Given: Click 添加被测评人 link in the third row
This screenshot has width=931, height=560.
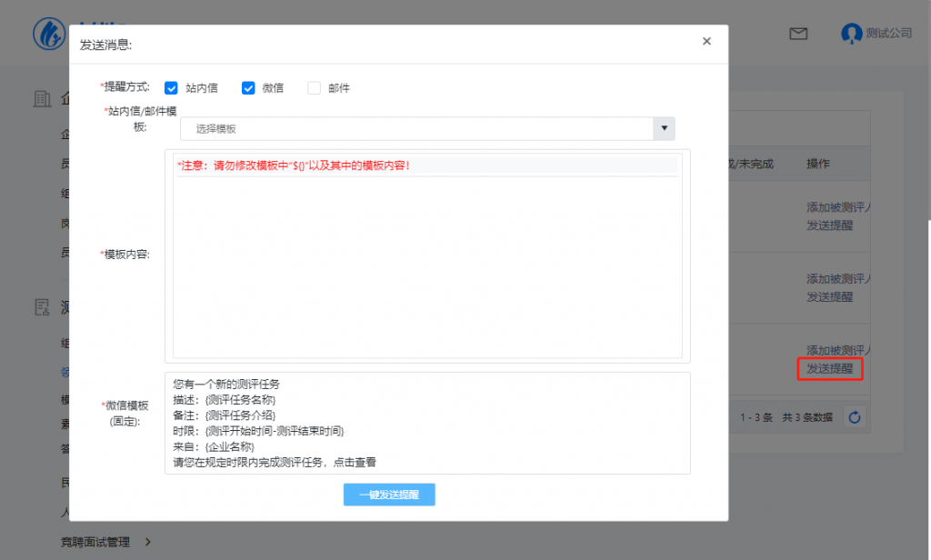Looking at the screenshot, I should click(838, 350).
